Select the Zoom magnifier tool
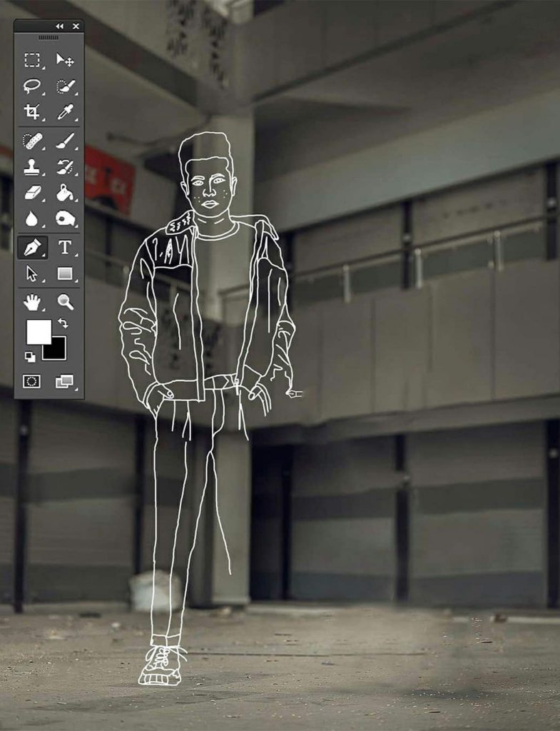Viewport: 560px width, 731px height. [65, 302]
